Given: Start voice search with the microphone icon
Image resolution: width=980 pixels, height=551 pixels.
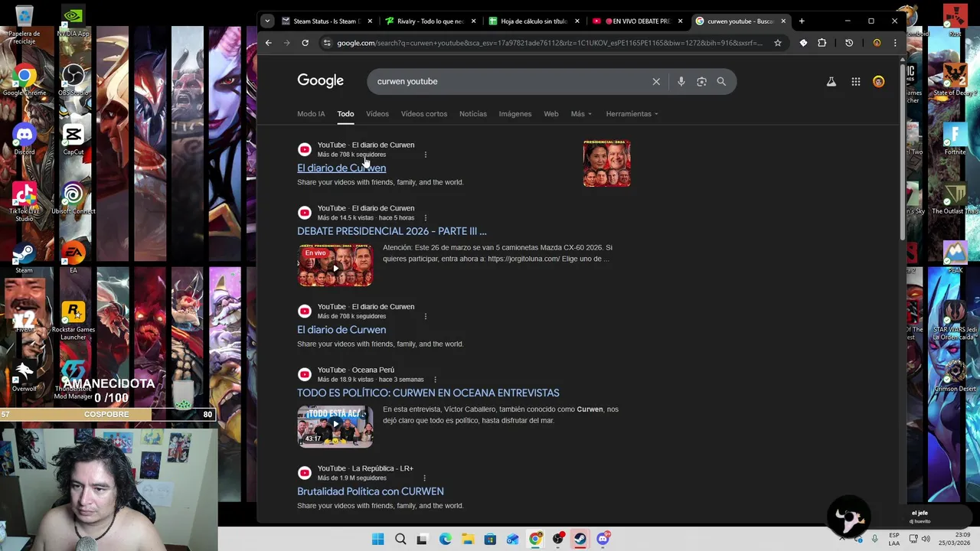Looking at the screenshot, I should point(681,81).
